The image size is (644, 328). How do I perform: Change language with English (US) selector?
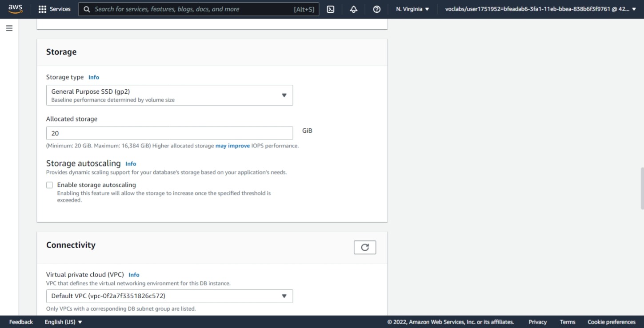tap(63, 322)
